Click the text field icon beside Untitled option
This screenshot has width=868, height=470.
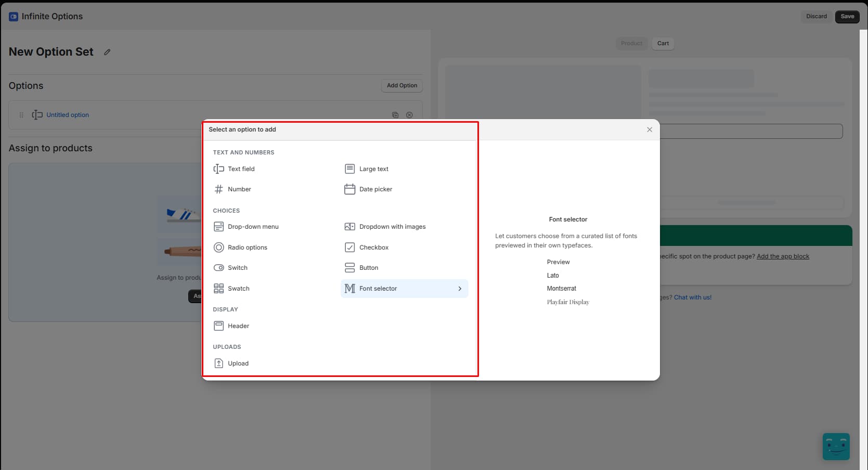click(37, 115)
